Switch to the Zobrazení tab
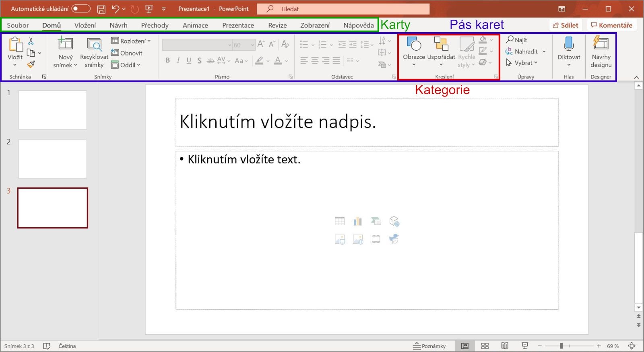 (315, 25)
